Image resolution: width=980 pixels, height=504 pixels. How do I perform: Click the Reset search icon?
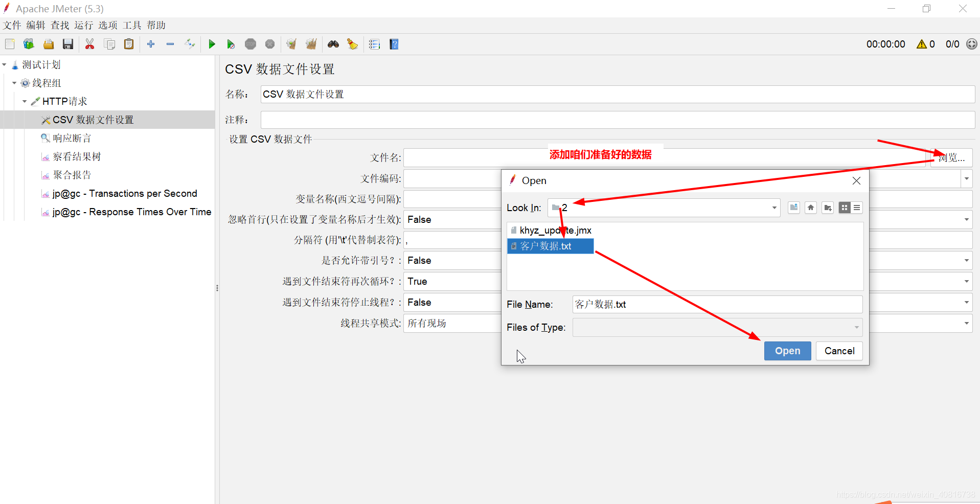coord(353,44)
